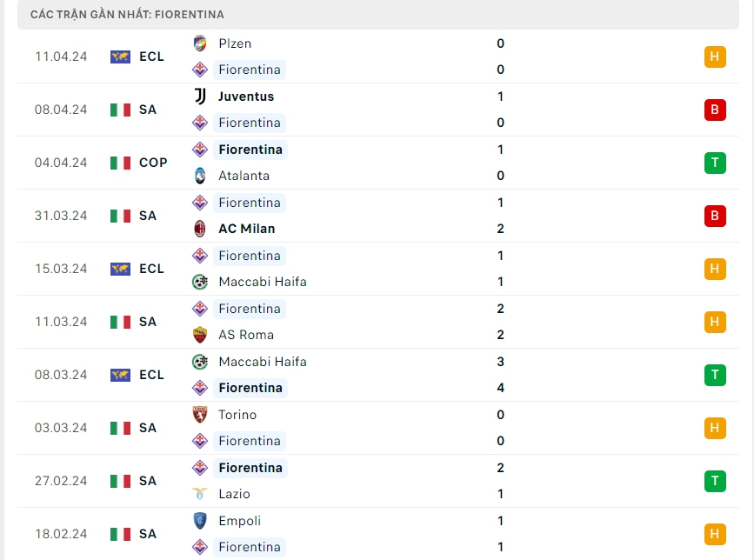Click the red B badge for AC Milan match

point(715,216)
